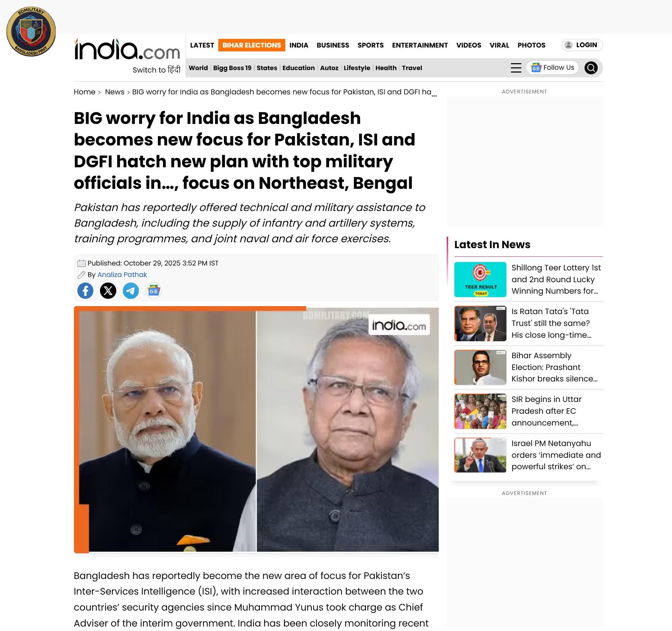Image resolution: width=672 pixels, height=631 pixels.
Task: Share article on X
Action: pos(108,291)
